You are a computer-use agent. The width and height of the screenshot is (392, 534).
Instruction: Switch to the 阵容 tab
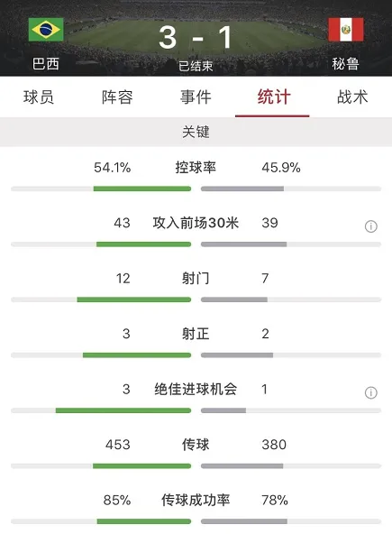(x=117, y=97)
